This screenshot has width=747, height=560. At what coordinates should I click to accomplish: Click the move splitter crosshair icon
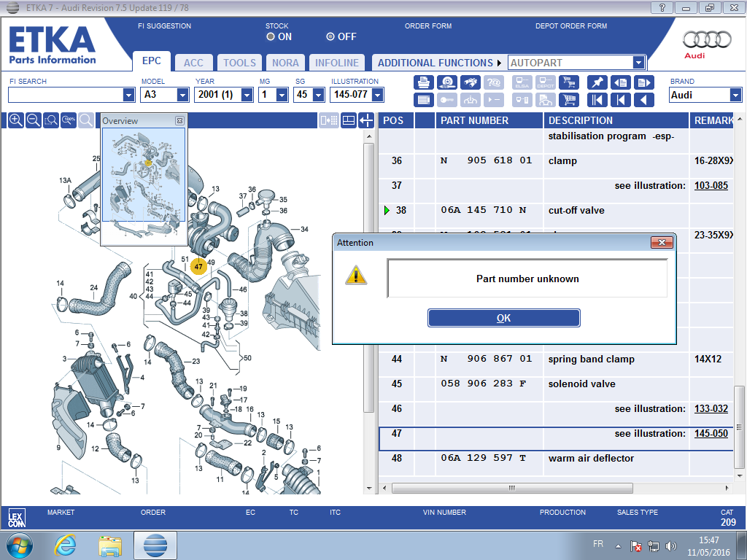[366, 120]
